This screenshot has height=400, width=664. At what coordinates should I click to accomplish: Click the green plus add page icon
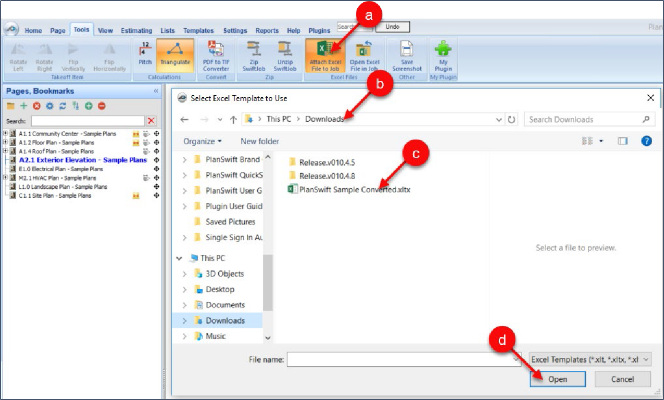tap(24, 106)
